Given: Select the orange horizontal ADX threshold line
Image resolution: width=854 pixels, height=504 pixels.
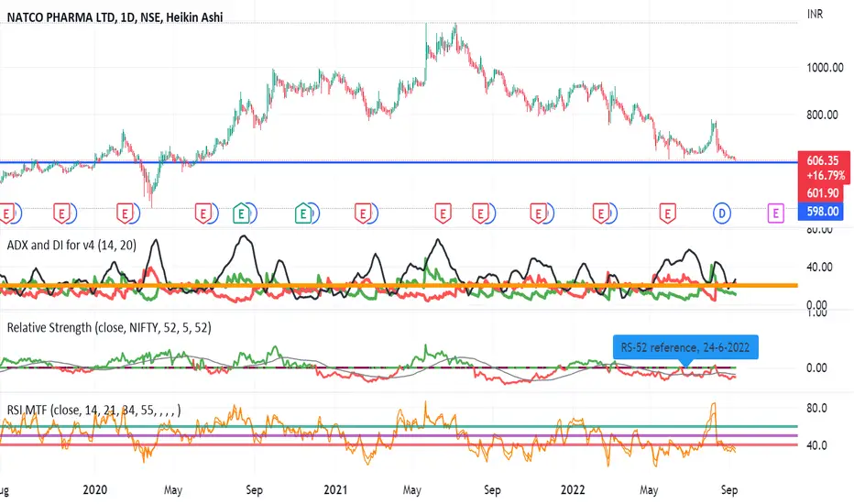Looking at the screenshot, I should (399, 285).
